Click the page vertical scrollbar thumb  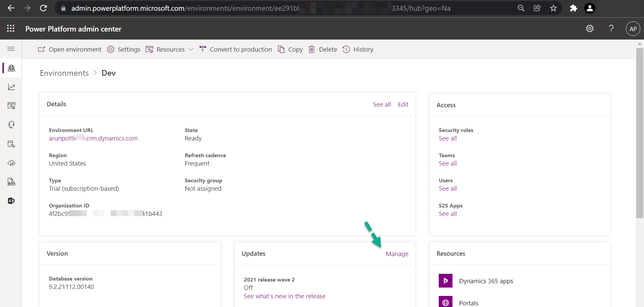point(640,133)
